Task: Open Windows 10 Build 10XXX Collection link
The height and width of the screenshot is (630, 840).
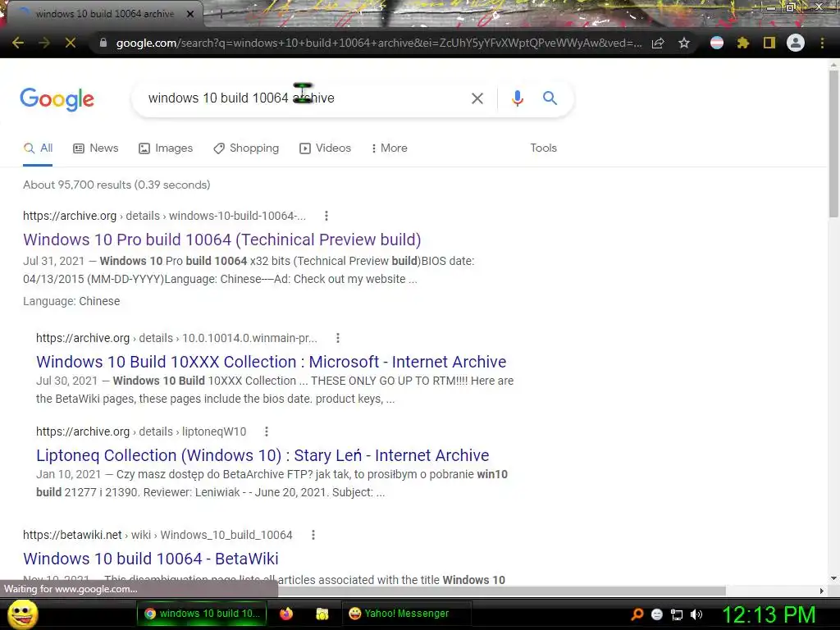Action: (271, 362)
